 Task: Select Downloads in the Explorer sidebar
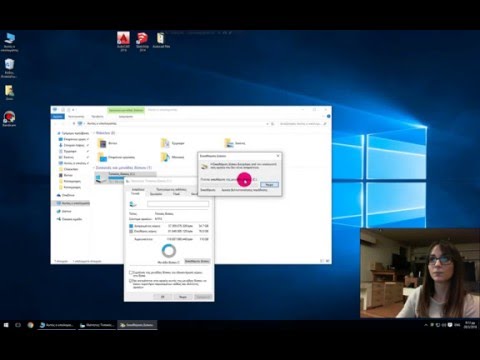[x=73, y=145]
